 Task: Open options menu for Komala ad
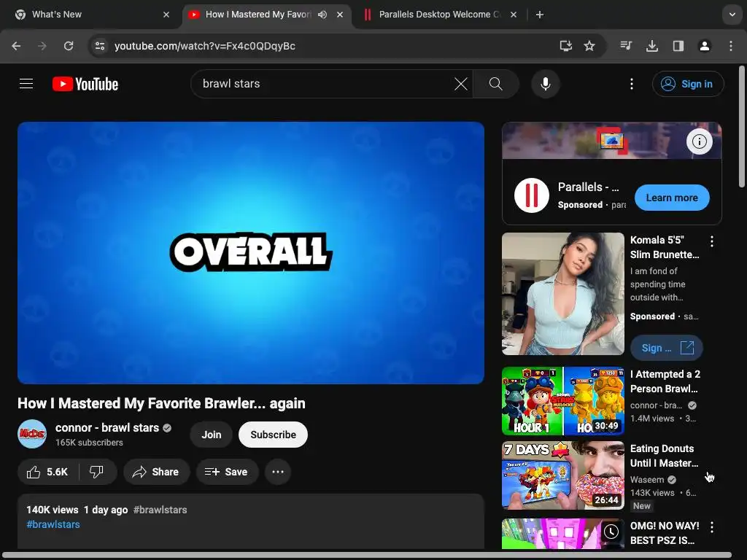point(712,241)
